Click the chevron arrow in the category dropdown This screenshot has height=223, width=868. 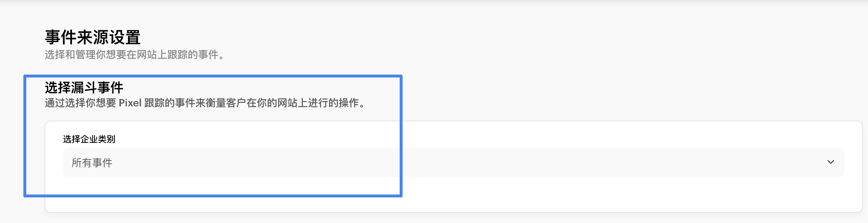(830, 162)
